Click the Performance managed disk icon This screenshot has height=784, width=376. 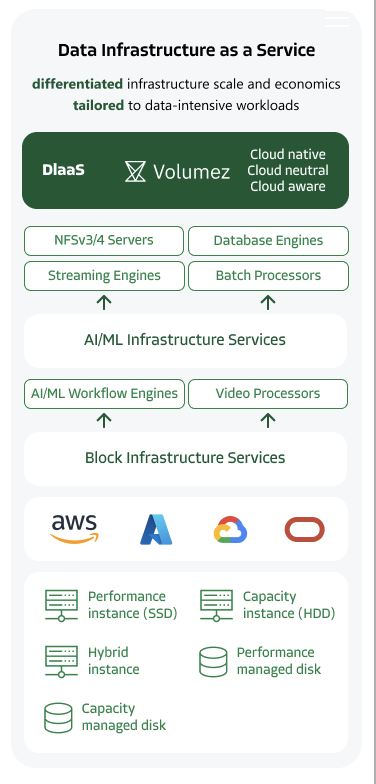(x=213, y=662)
